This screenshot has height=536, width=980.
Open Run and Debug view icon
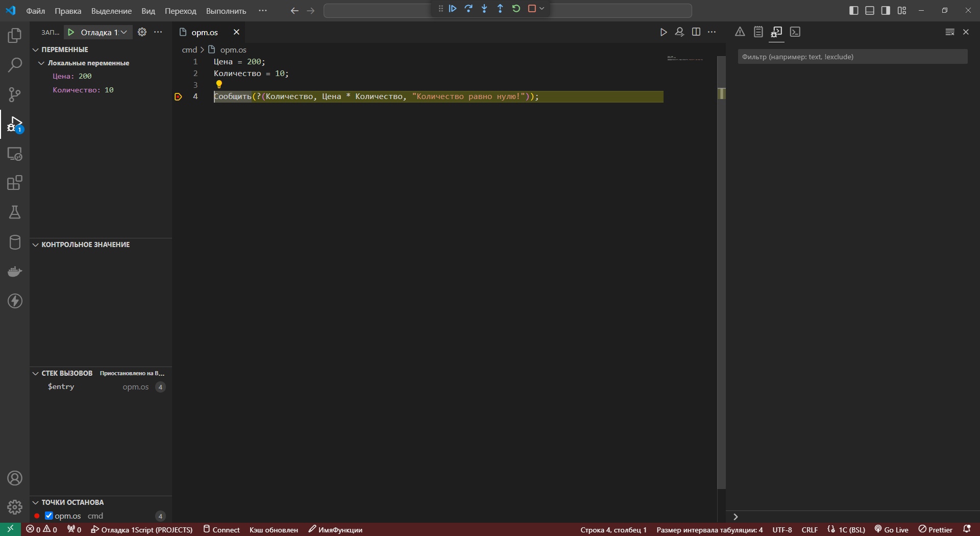pyautogui.click(x=15, y=124)
